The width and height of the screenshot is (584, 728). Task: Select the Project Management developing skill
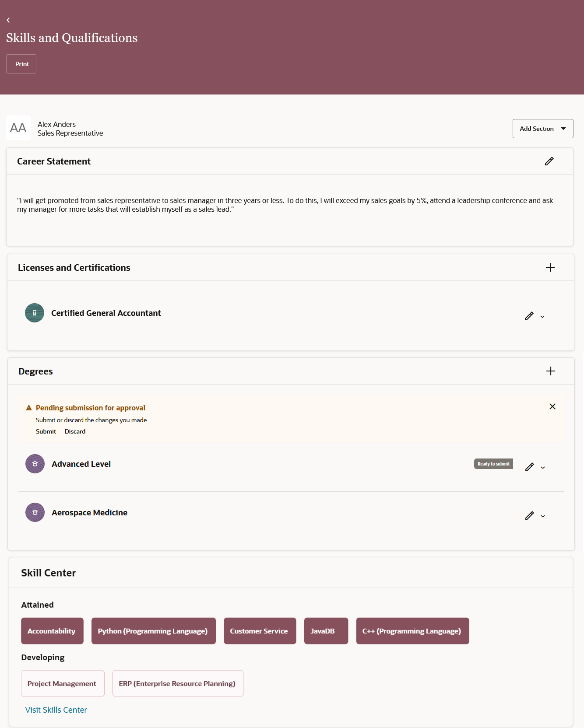63,683
